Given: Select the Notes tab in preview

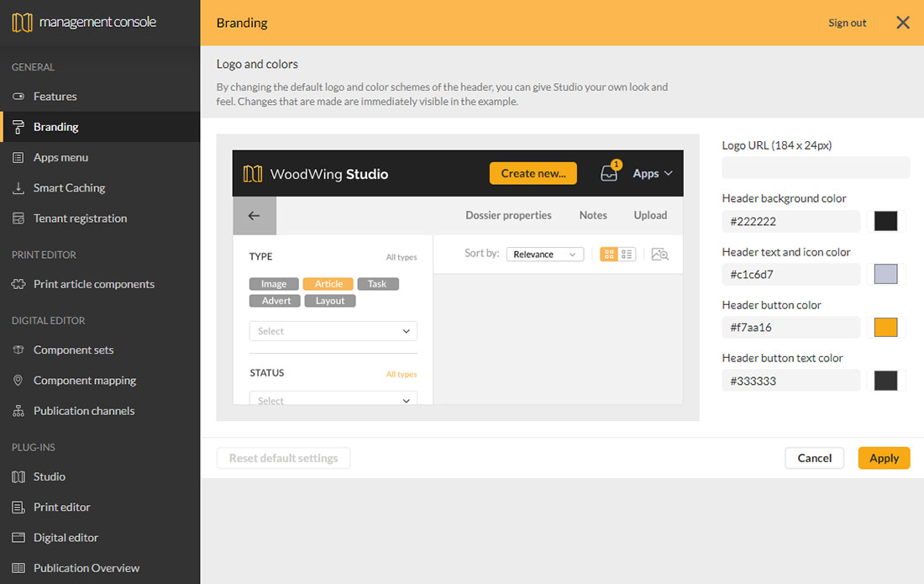Looking at the screenshot, I should coord(593,215).
